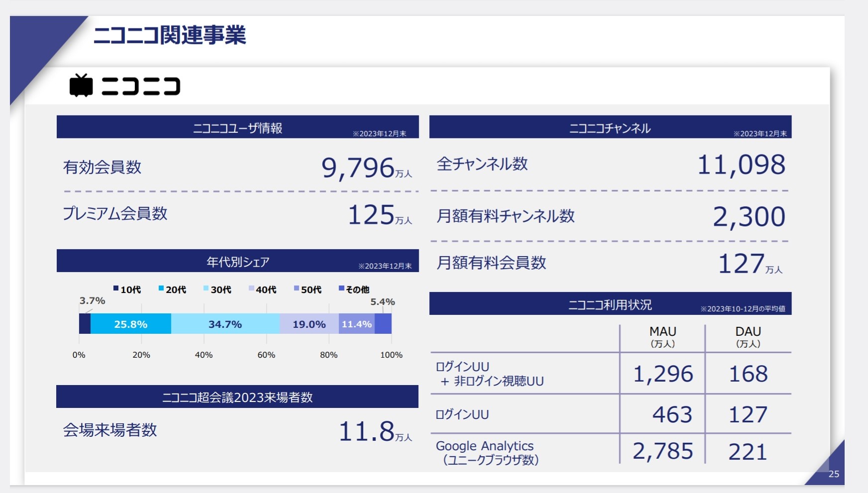Click the ニコニコ利用状況 section header
This screenshot has width=868, height=493.
(x=610, y=303)
